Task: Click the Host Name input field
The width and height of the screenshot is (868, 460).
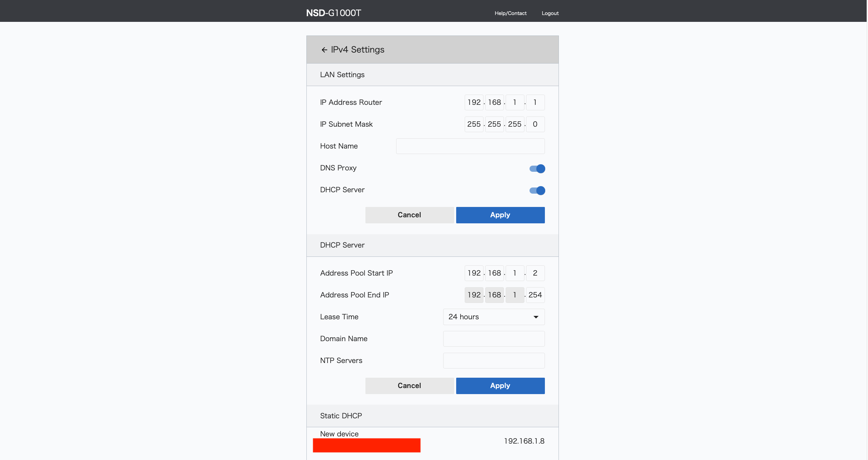Action: tap(470, 146)
